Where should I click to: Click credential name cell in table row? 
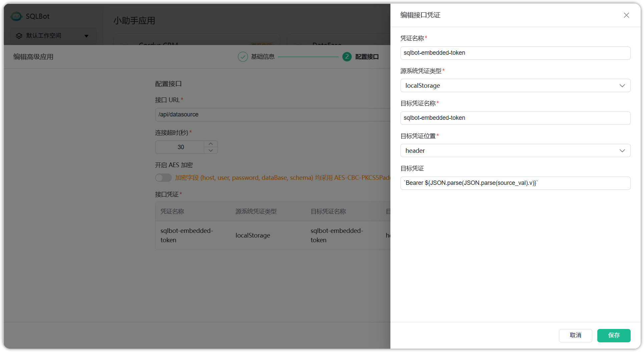pos(187,236)
